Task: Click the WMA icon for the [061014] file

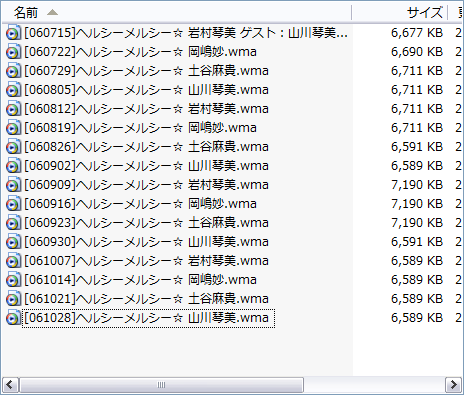Action: [x=13, y=280]
